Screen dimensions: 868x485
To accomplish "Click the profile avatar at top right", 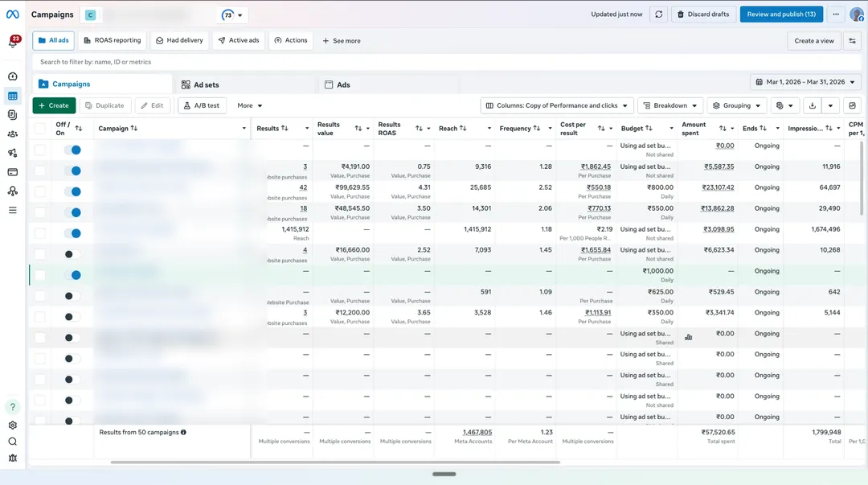I will pyautogui.click(x=857, y=14).
